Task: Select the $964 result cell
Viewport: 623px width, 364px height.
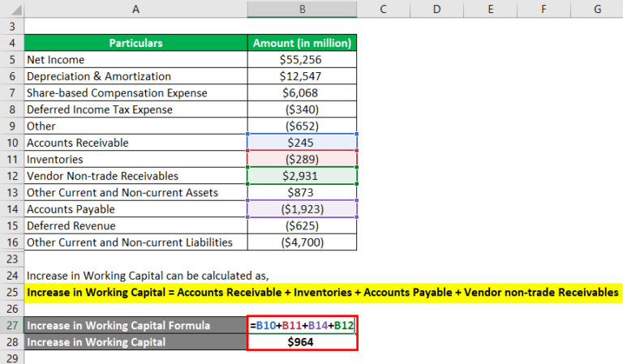Action: pyautogui.click(x=302, y=342)
